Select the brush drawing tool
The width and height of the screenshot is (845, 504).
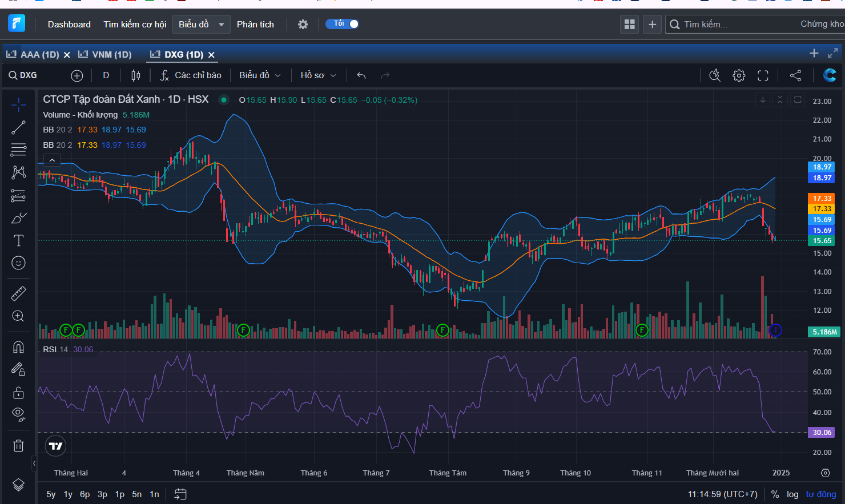pyautogui.click(x=18, y=218)
